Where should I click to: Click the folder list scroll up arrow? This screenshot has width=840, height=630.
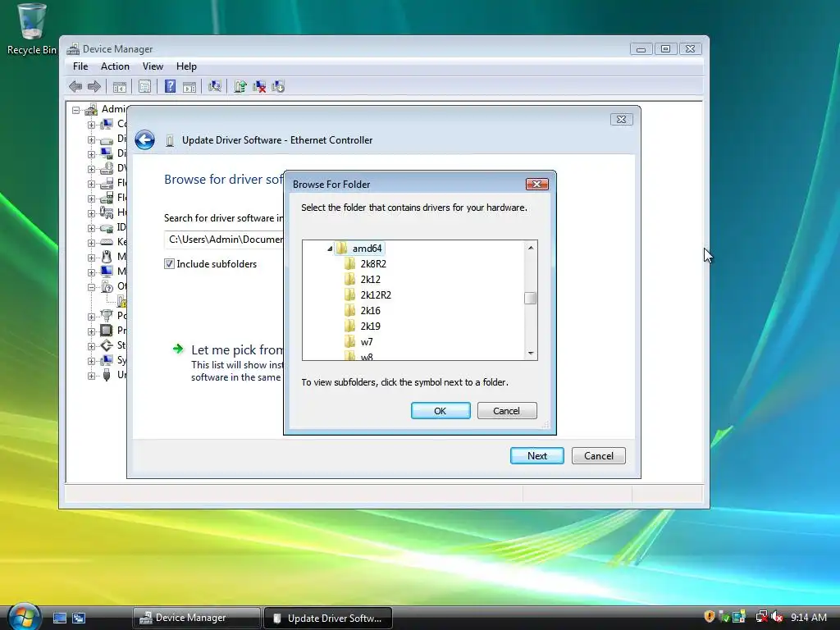[531, 248]
